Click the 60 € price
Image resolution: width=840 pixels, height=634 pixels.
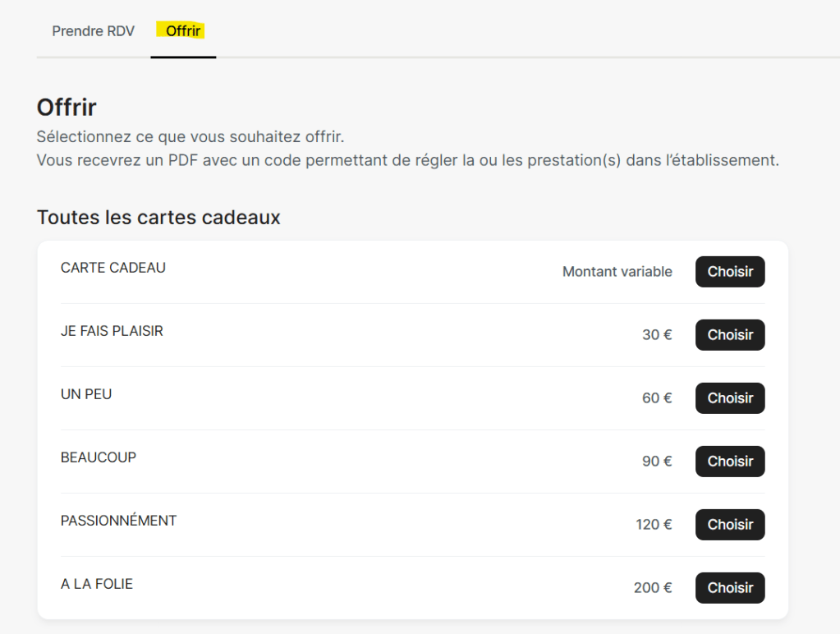click(x=656, y=398)
